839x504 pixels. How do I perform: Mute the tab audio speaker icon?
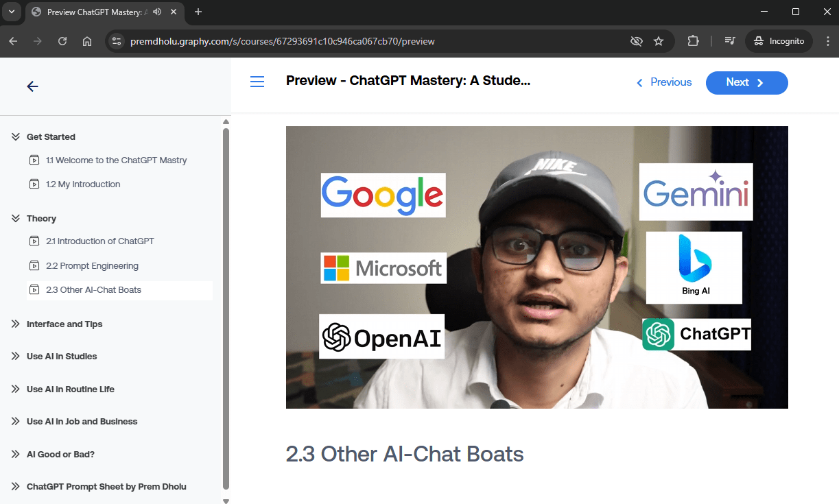pos(157,12)
